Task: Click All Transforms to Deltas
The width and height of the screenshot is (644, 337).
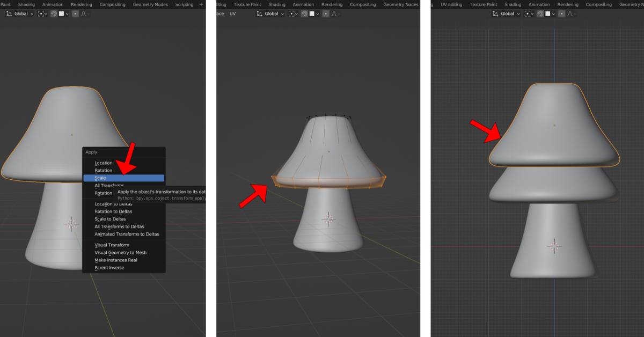Action: pos(119,226)
